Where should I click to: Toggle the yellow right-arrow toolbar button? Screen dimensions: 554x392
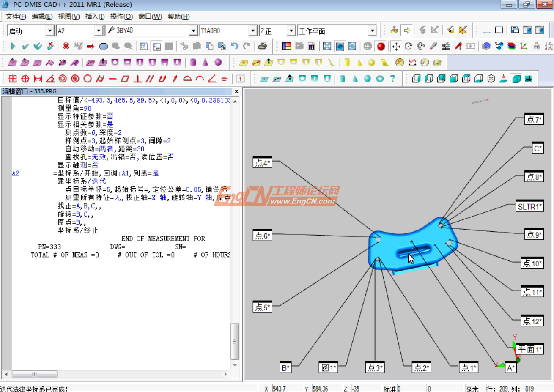click(x=407, y=30)
